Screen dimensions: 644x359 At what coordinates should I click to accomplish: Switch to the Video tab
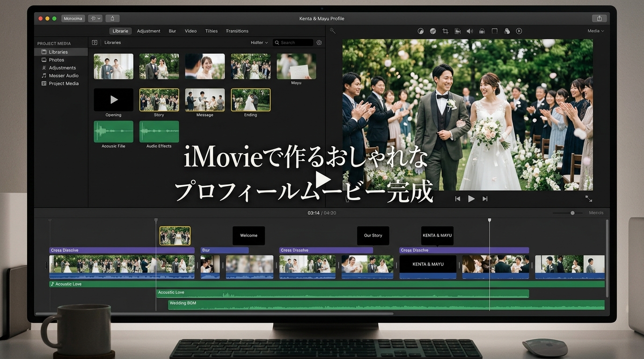click(190, 31)
